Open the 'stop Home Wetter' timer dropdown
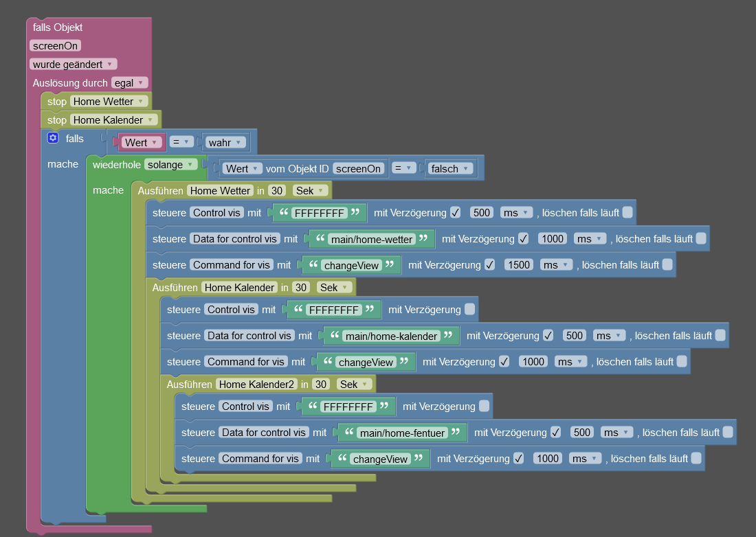 (109, 102)
